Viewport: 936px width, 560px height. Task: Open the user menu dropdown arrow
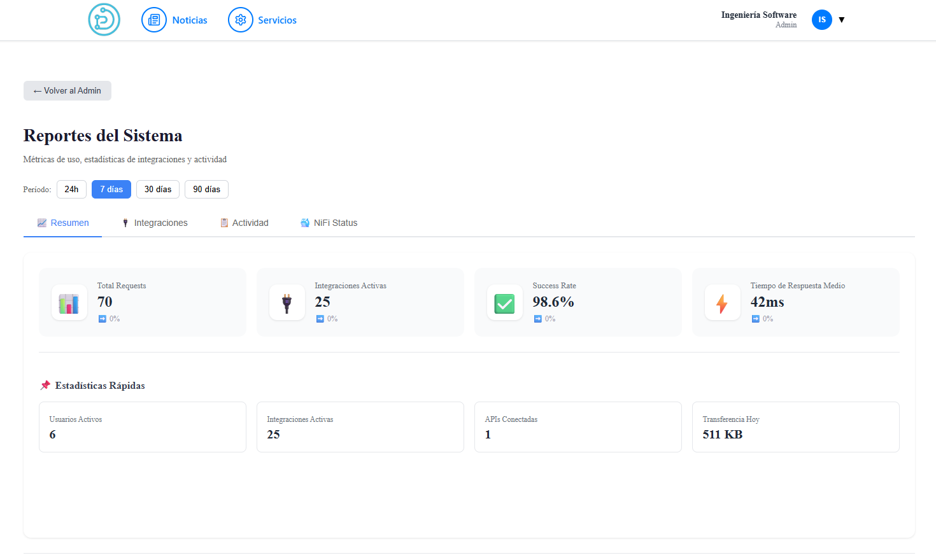click(842, 20)
